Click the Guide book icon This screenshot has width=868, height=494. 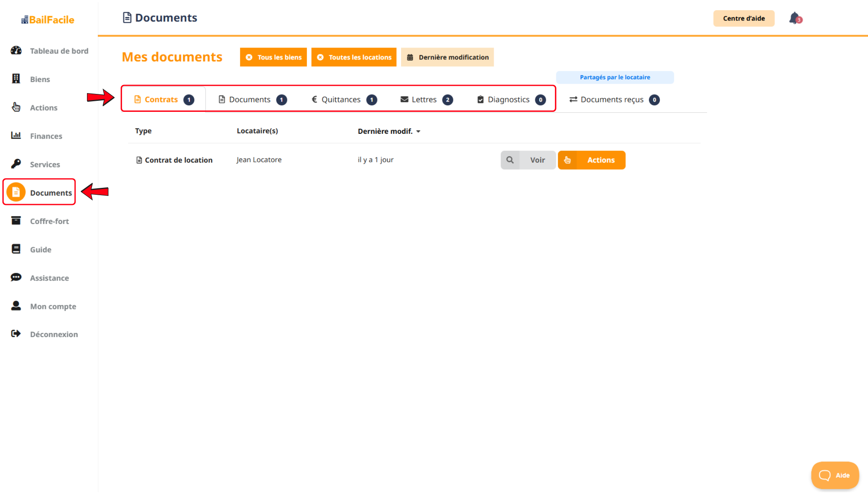click(16, 249)
